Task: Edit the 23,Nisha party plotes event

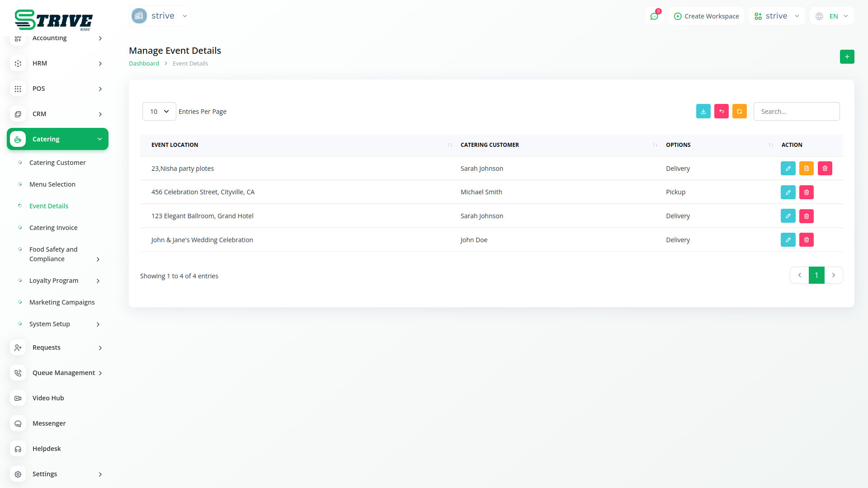Action: click(788, 169)
